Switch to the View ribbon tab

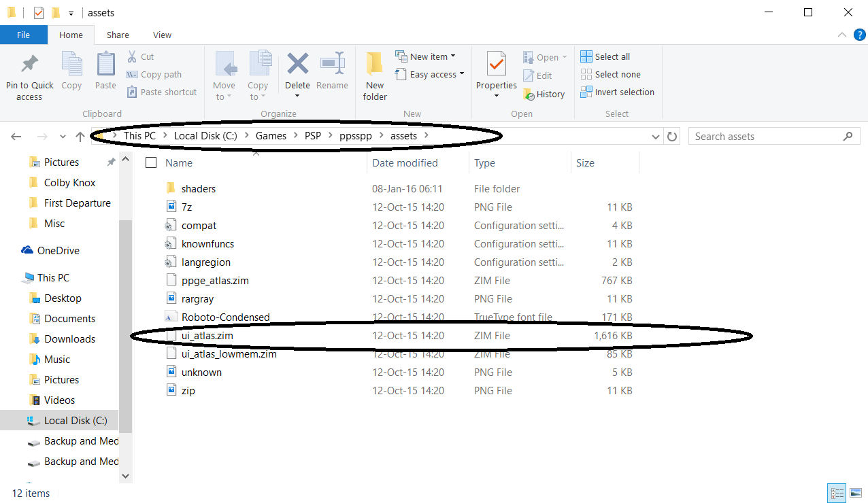(162, 35)
